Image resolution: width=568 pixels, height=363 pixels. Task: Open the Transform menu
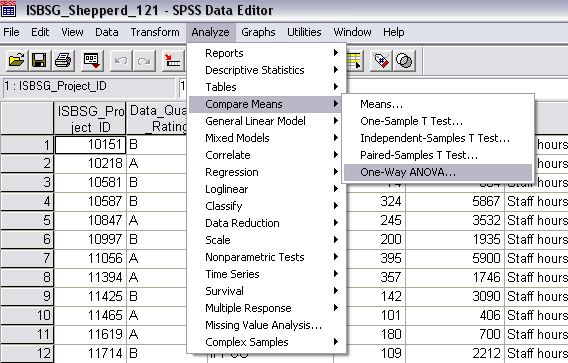tap(155, 32)
